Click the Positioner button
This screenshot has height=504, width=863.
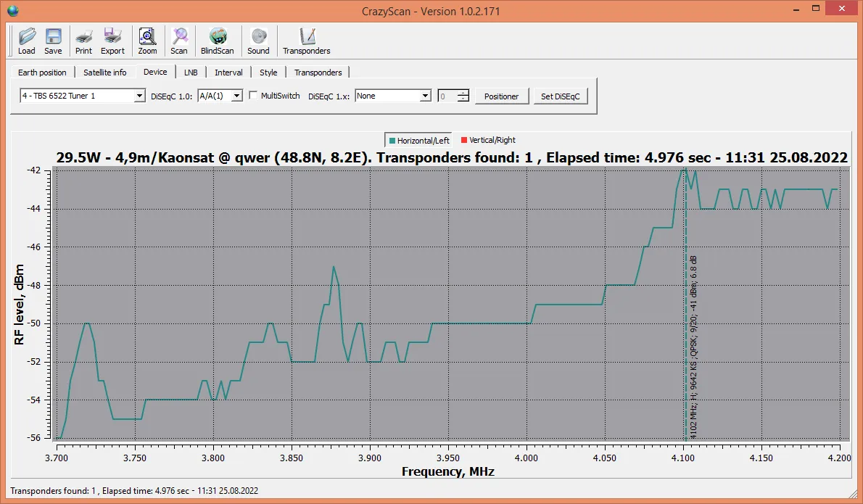click(x=501, y=96)
